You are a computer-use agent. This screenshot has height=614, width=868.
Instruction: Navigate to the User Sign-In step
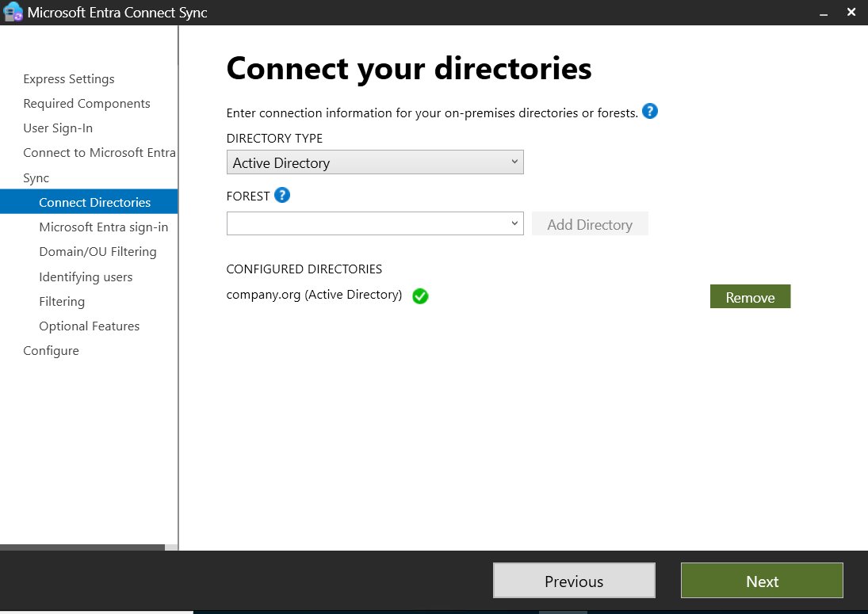click(x=58, y=128)
